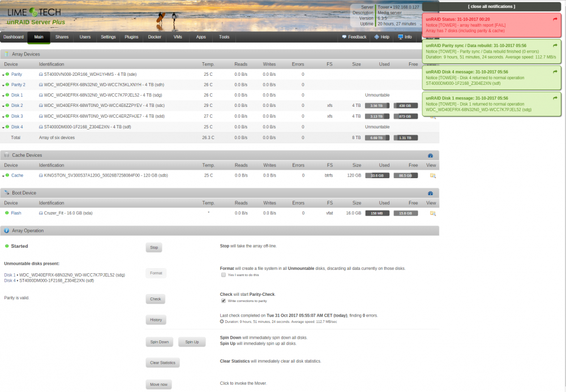Open the Flash boot device link
566x392 pixels.
[x=16, y=213]
